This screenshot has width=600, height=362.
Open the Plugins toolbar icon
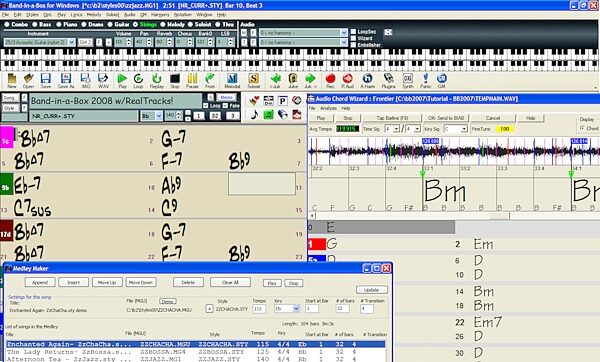(x=388, y=79)
